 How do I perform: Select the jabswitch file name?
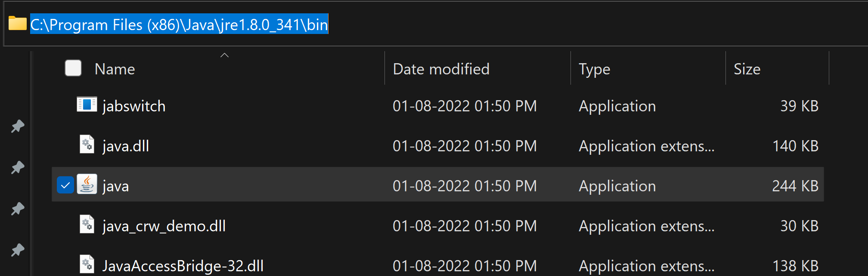[134, 106]
